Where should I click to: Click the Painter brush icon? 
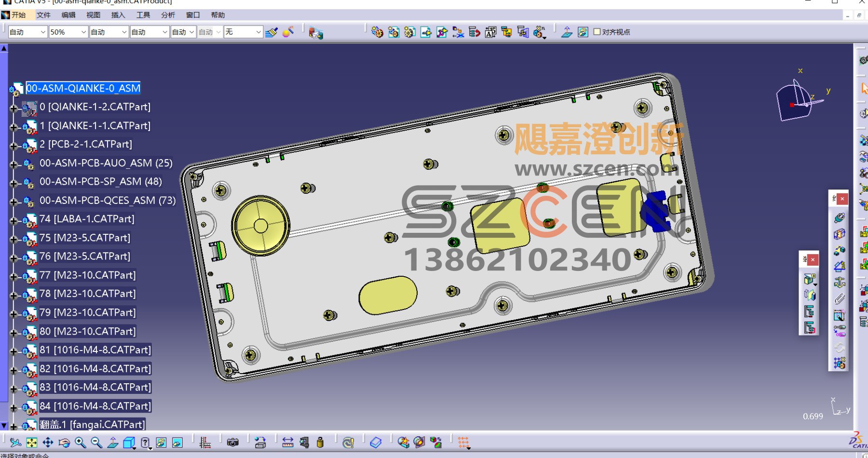pos(271,32)
